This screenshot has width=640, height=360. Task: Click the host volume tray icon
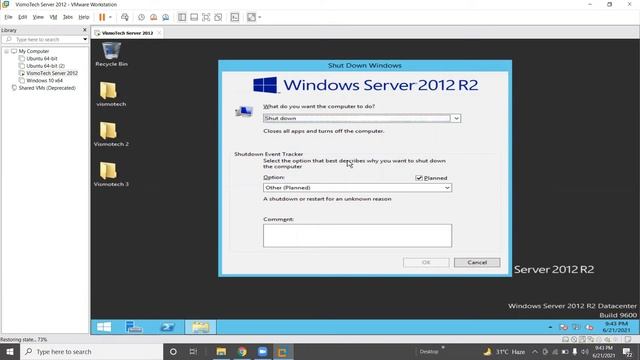pyautogui.click(x=584, y=351)
